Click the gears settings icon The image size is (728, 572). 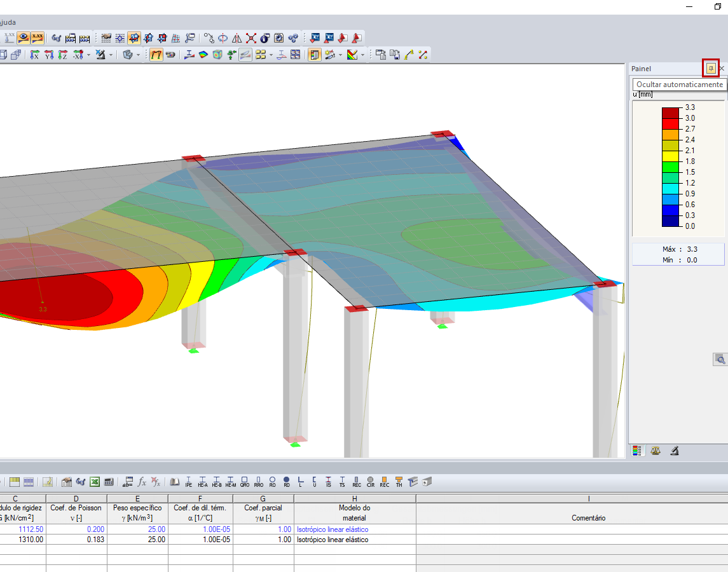tap(293, 38)
